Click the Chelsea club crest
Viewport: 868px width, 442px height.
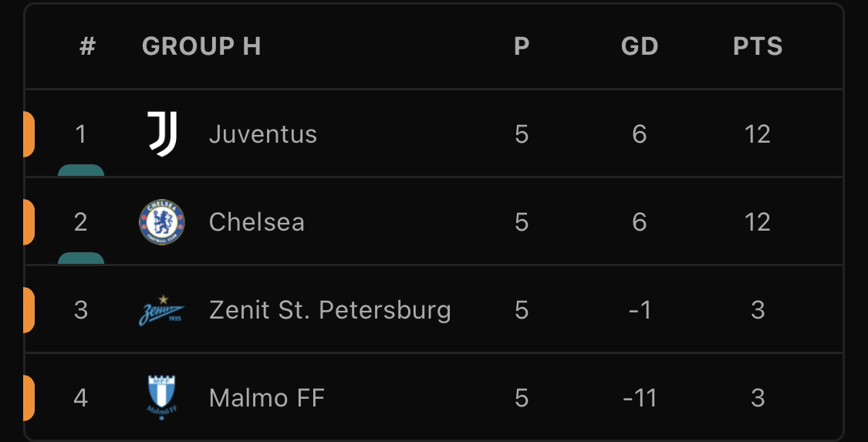tap(162, 222)
